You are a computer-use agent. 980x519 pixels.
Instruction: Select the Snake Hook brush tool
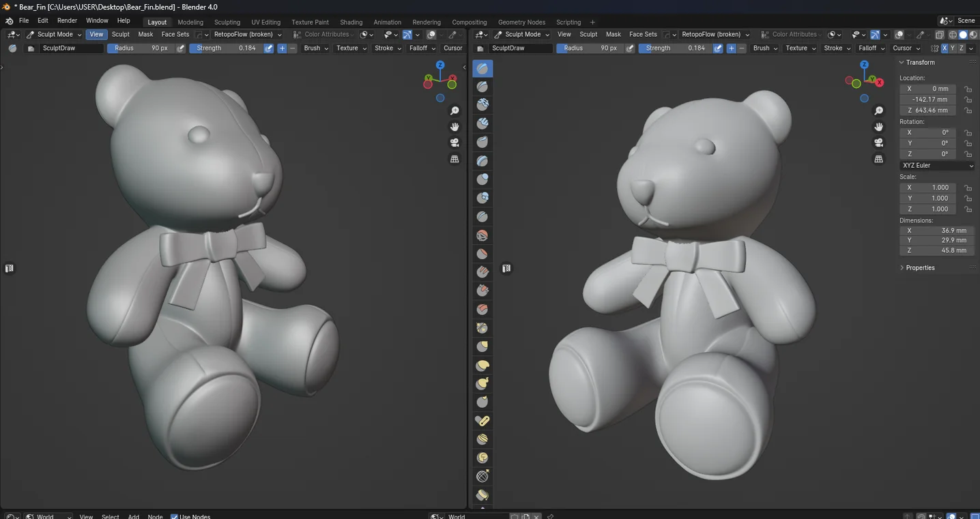[482, 384]
